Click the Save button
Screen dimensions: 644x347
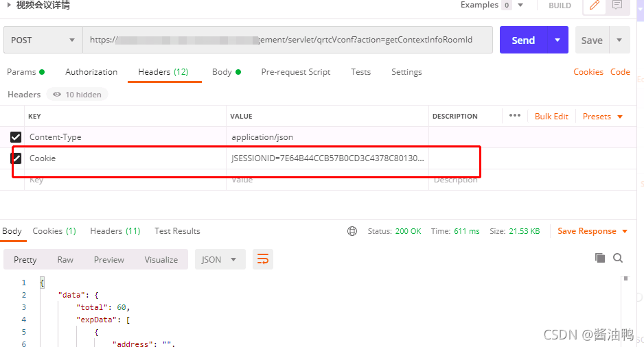coord(592,40)
